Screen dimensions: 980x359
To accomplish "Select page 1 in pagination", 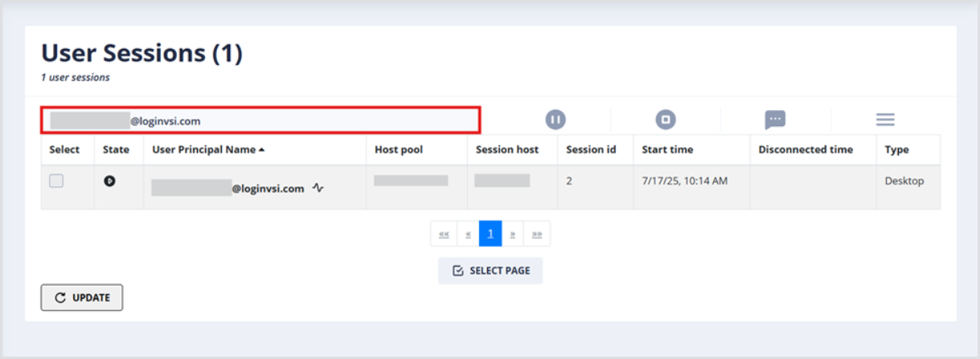I will click(x=490, y=234).
